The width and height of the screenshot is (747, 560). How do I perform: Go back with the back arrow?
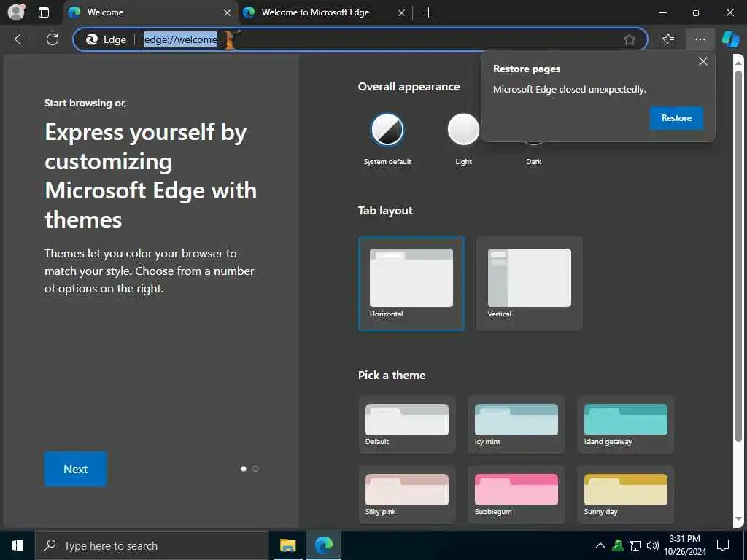[x=20, y=39]
